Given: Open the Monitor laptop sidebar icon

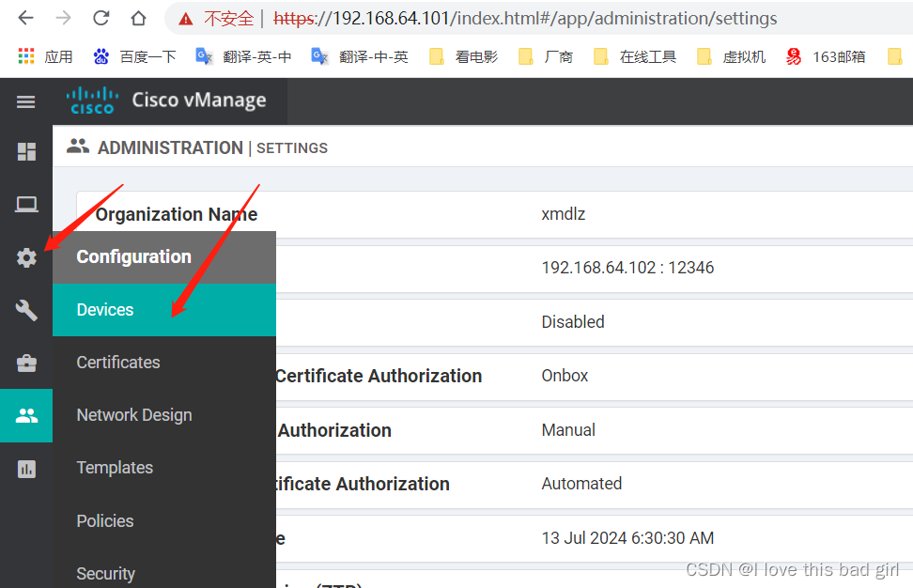Looking at the screenshot, I should coord(26,205).
